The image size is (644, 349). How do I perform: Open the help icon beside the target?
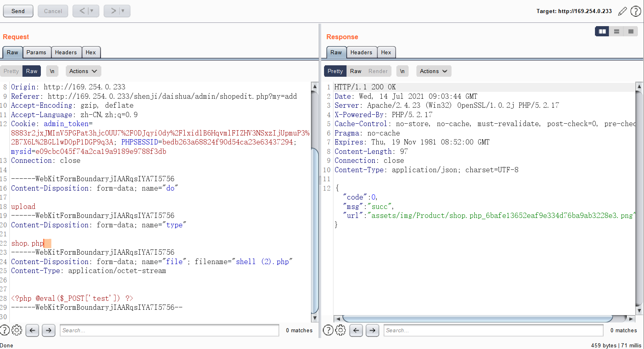pyautogui.click(x=636, y=11)
